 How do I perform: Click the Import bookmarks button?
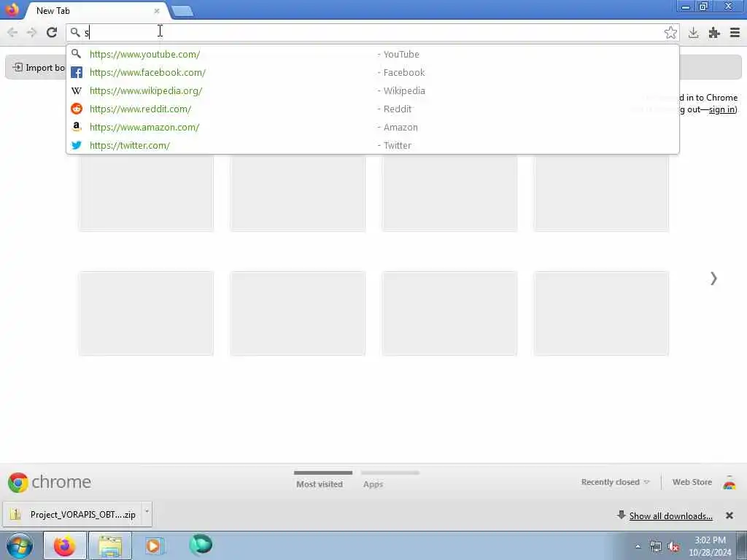click(x=38, y=68)
